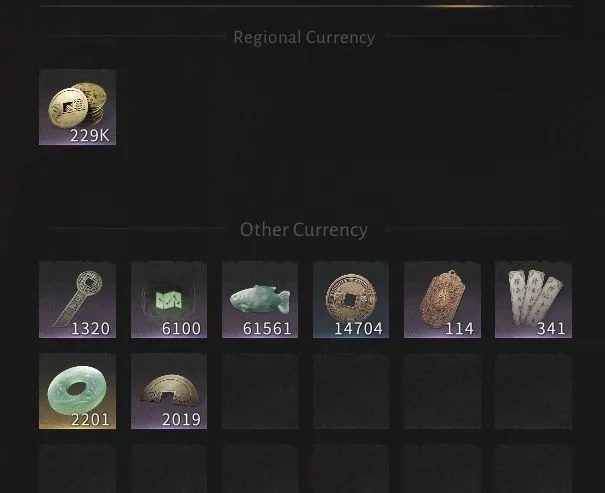605x493 pixels.
Task: Click the key-shaped coin with 1320
Action: pos(77,300)
